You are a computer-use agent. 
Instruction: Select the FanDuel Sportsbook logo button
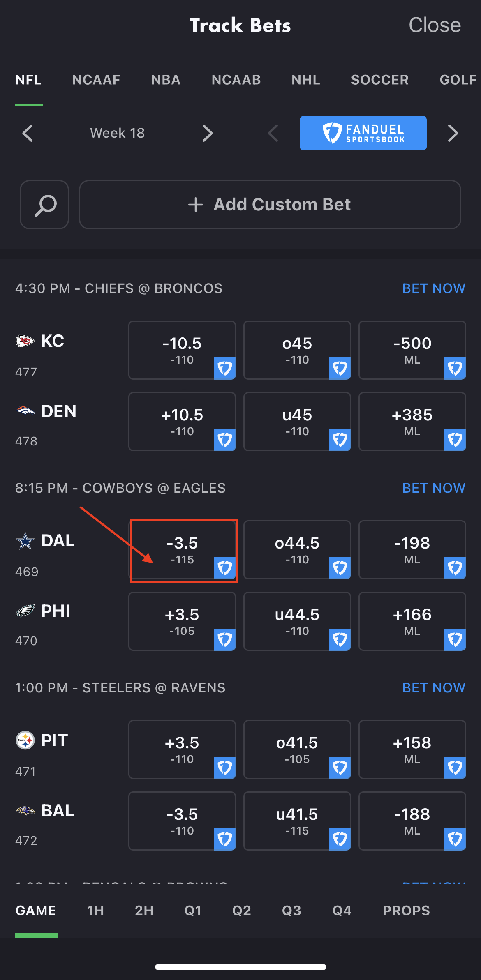point(363,133)
